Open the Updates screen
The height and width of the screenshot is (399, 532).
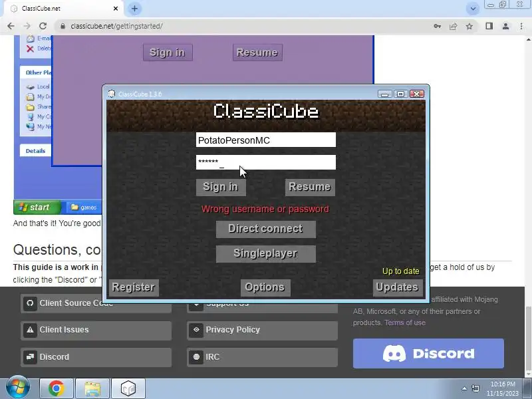click(398, 288)
